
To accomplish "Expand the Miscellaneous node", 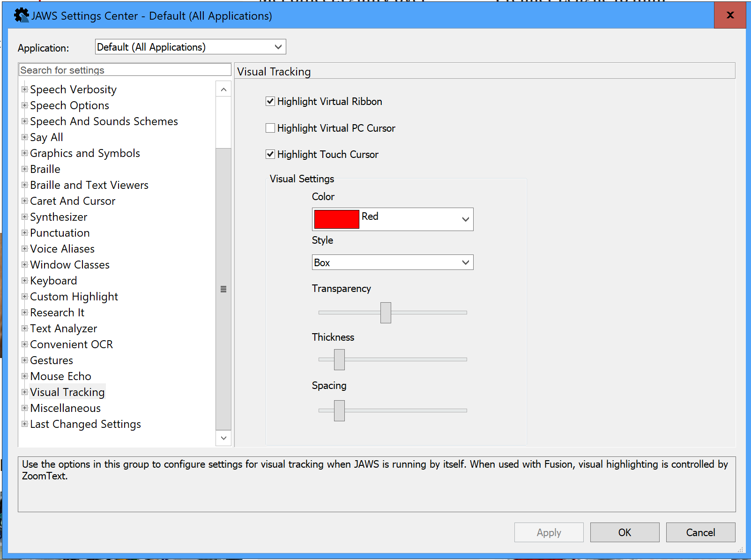I will (25, 408).
